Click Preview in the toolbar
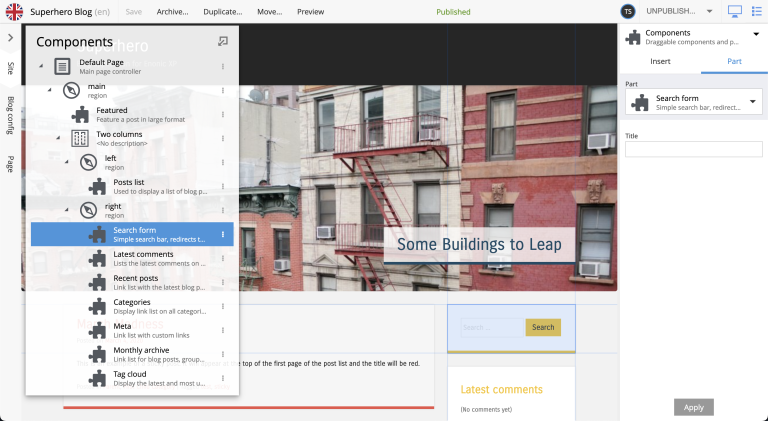Image resolution: width=768 pixels, height=421 pixels. coord(311,12)
